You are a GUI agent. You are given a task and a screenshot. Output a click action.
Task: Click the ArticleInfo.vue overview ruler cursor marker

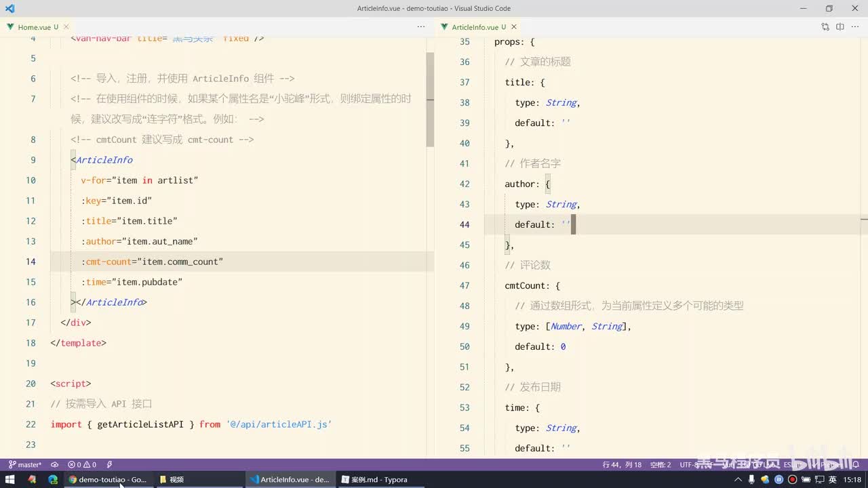click(865, 219)
